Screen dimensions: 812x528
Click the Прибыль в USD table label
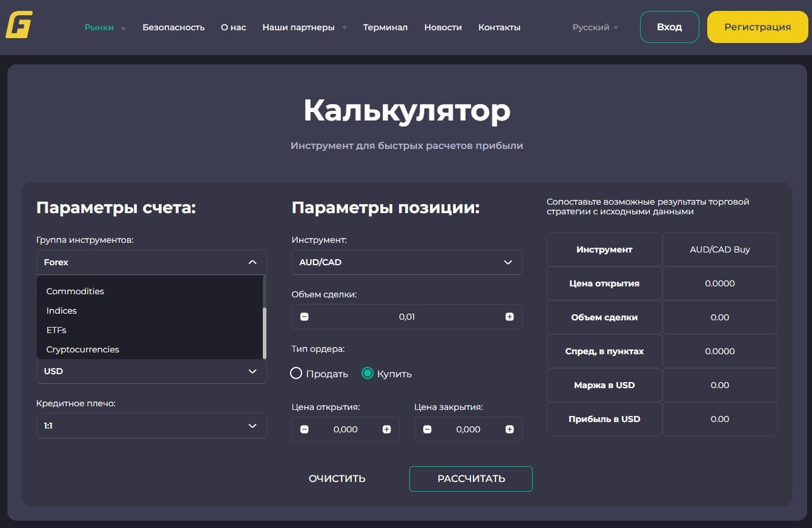[x=604, y=419]
